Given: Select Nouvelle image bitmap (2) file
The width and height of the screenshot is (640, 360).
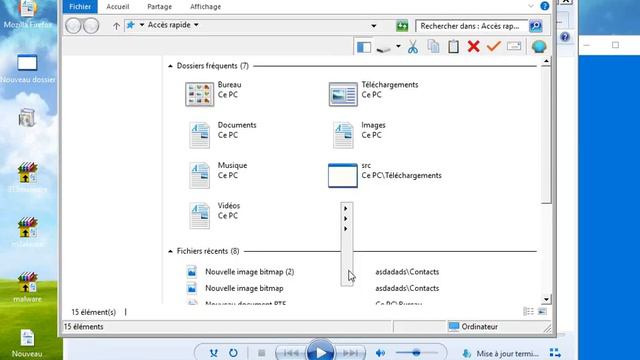Looking at the screenshot, I should pyautogui.click(x=249, y=272).
